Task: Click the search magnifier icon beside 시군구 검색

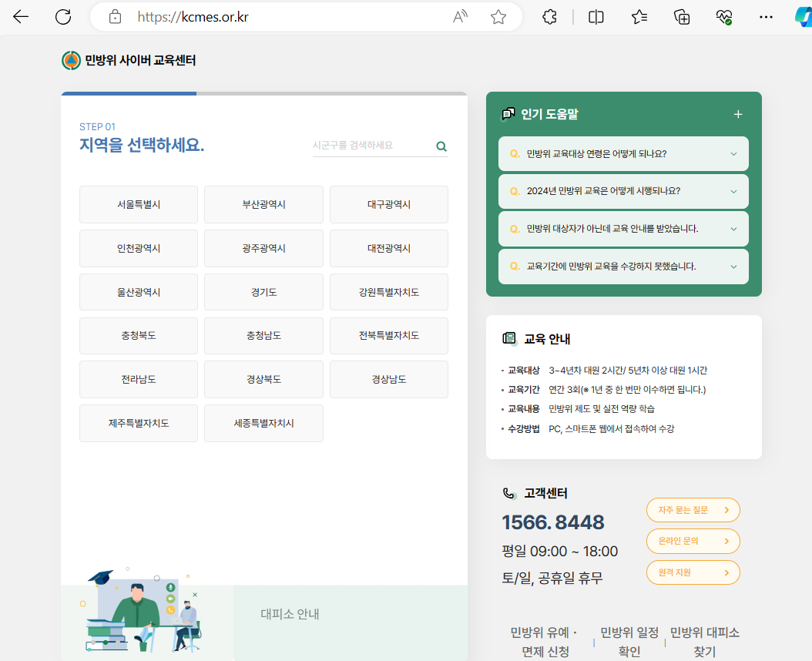Action: click(x=441, y=146)
